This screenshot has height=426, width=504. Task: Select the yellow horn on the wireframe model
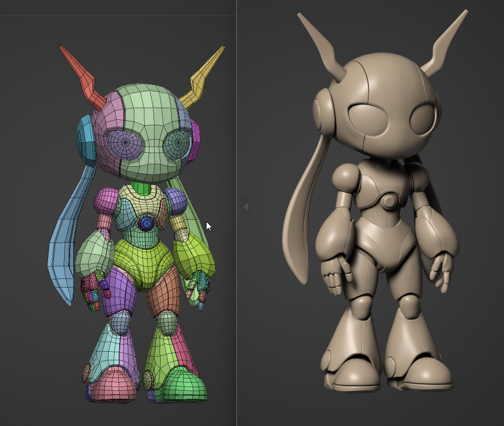point(206,75)
